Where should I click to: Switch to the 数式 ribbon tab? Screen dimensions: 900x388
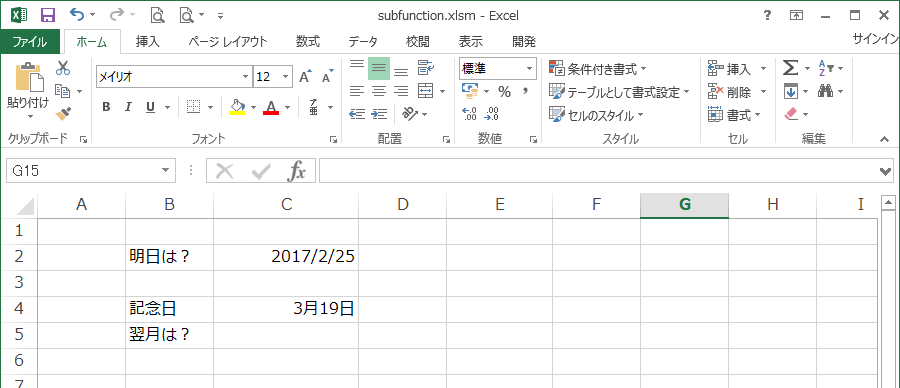pyautogui.click(x=308, y=42)
